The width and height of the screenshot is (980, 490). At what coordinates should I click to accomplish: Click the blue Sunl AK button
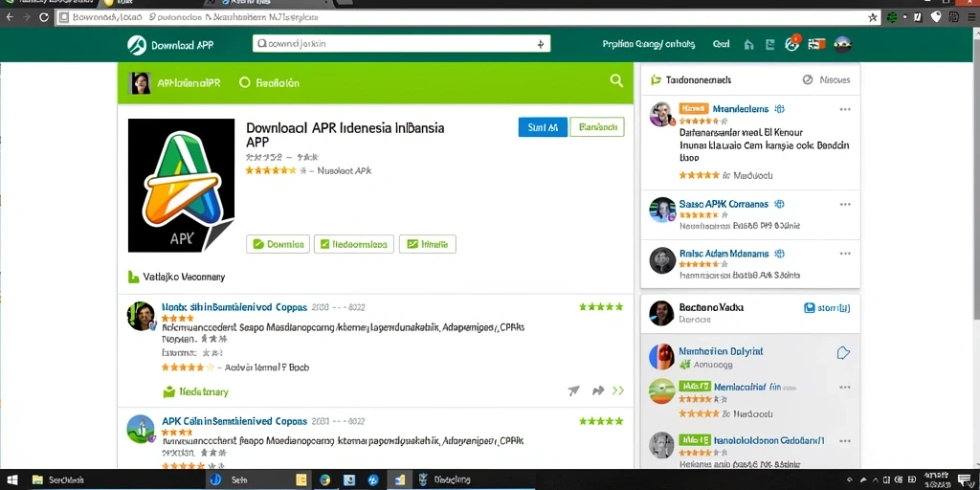tap(544, 127)
